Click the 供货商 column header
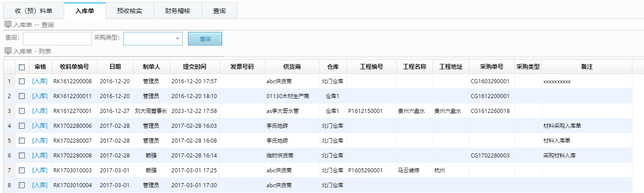 click(292, 67)
